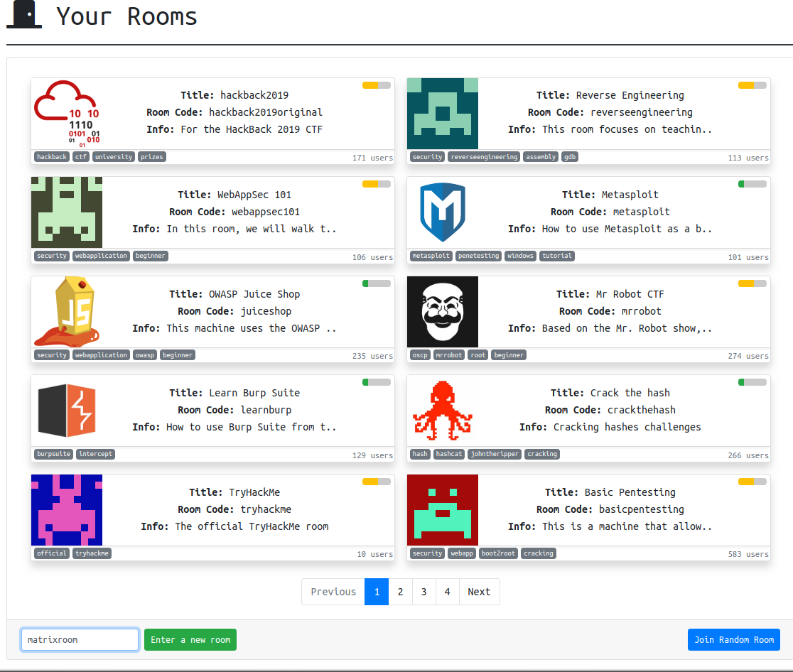Select the WebAppSec 101 room pixel avatar
The image size is (793, 672).
coord(67,212)
